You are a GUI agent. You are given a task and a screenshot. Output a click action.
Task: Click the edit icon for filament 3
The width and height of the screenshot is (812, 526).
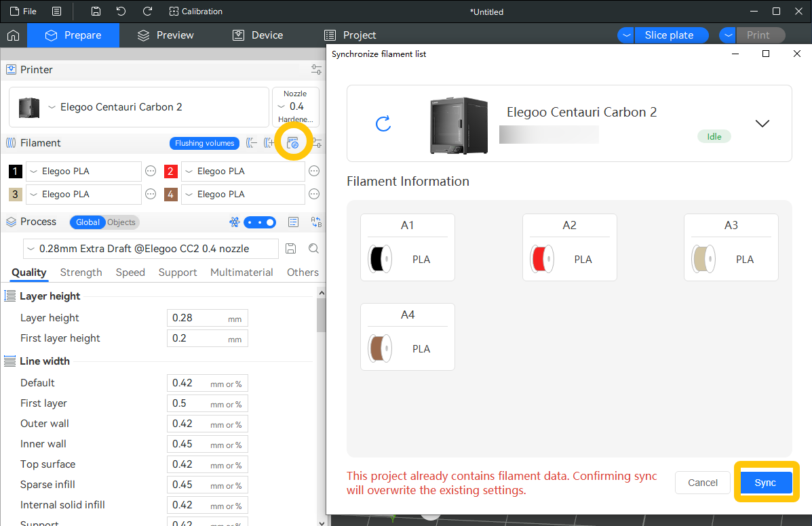(151, 195)
